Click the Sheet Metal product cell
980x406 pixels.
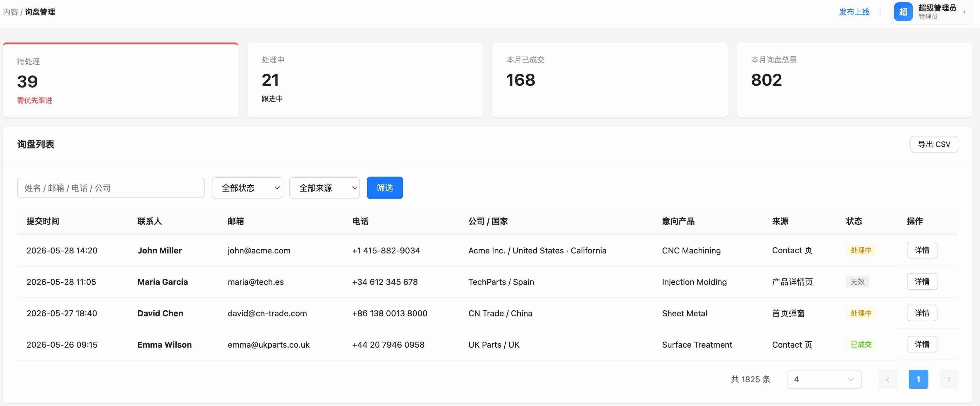tap(685, 314)
